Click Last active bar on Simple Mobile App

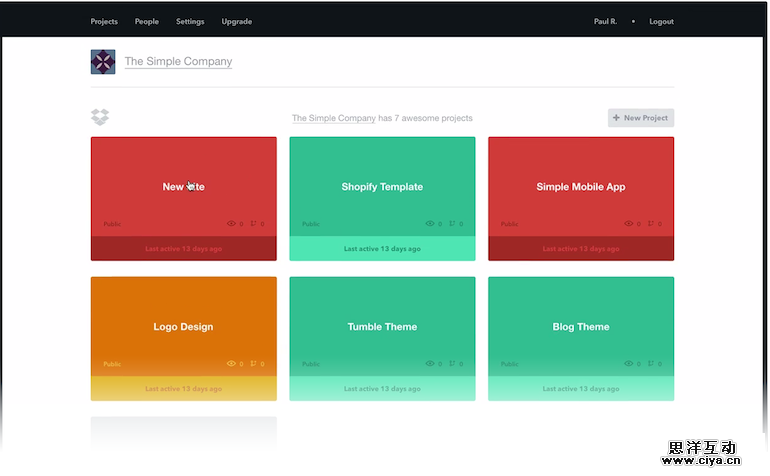(581, 249)
